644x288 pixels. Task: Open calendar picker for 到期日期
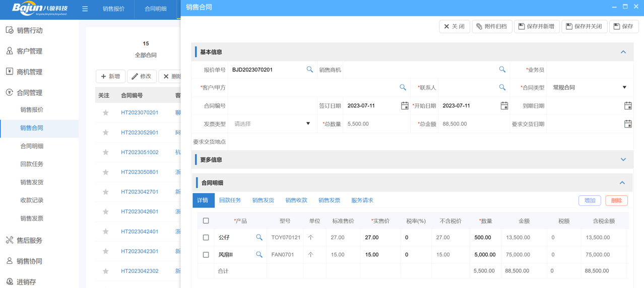pyautogui.click(x=627, y=106)
